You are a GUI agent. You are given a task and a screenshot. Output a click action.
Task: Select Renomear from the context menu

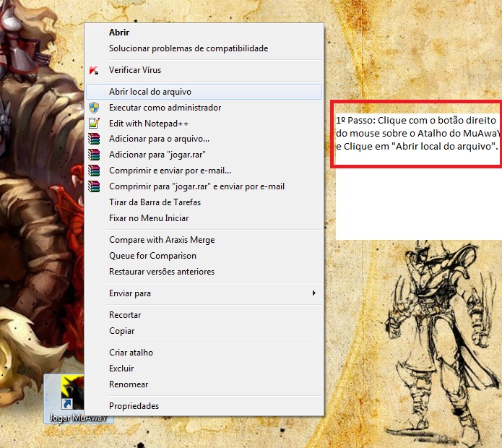pos(129,384)
